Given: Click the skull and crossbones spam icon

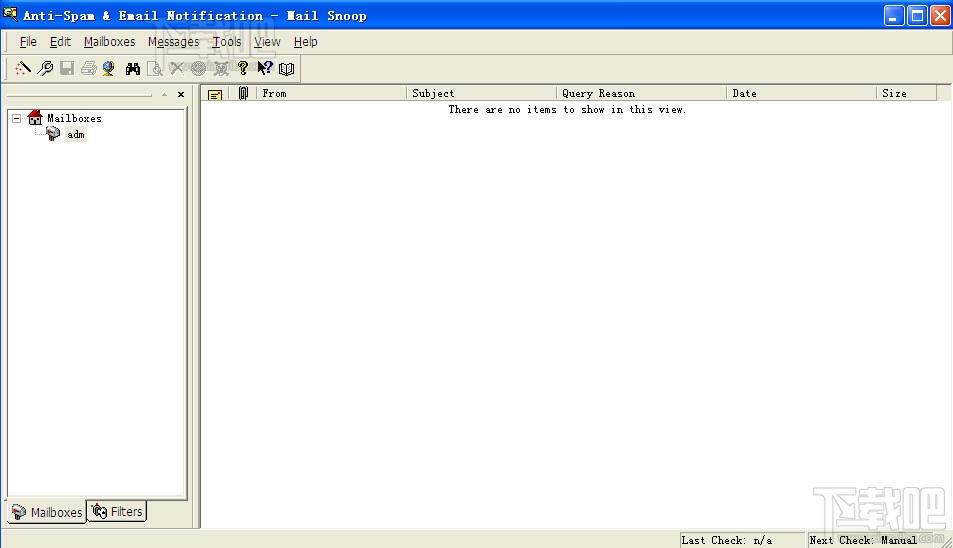Looking at the screenshot, I should 221,68.
